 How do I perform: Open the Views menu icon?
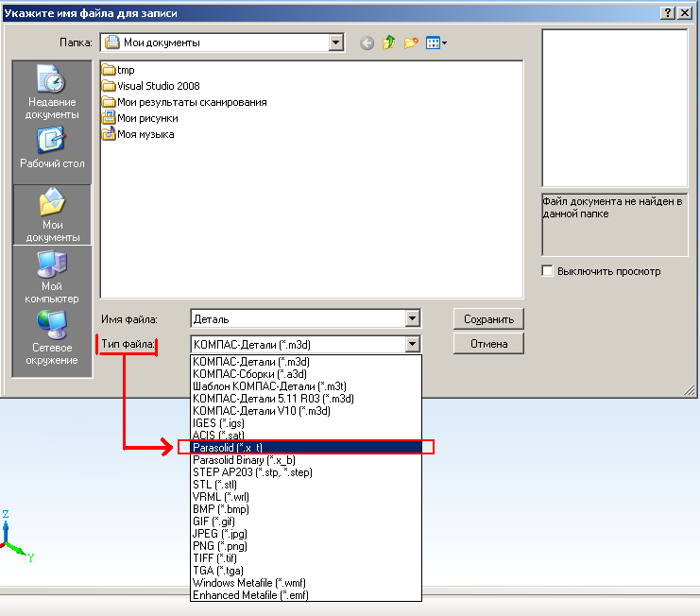(433, 43)
